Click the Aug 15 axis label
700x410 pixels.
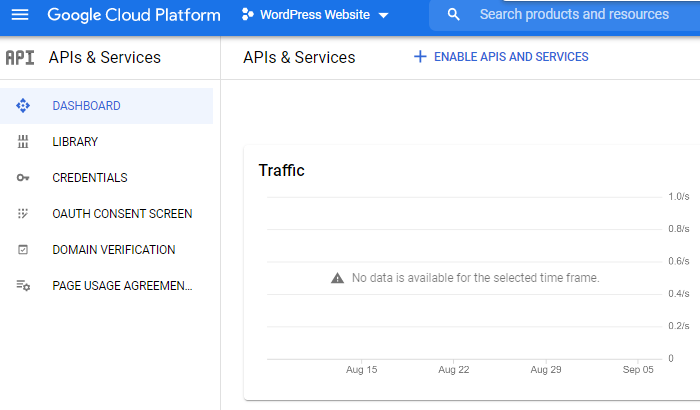[361, 370]
